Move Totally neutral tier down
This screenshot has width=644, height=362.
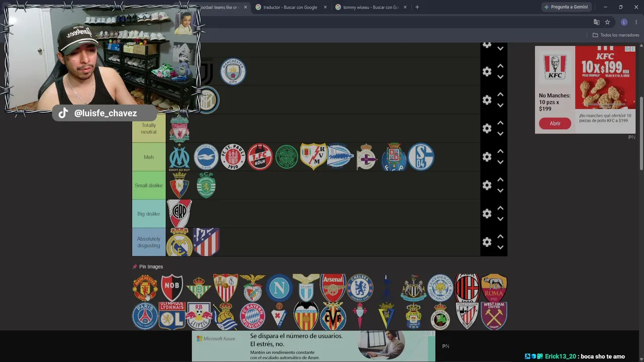click(x=500, y=134)
